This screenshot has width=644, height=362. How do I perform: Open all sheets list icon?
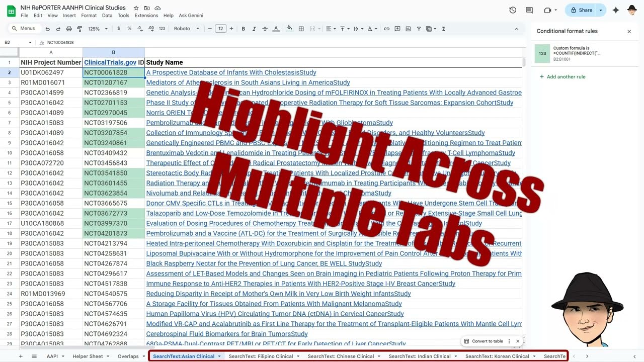tap(34, 356)
